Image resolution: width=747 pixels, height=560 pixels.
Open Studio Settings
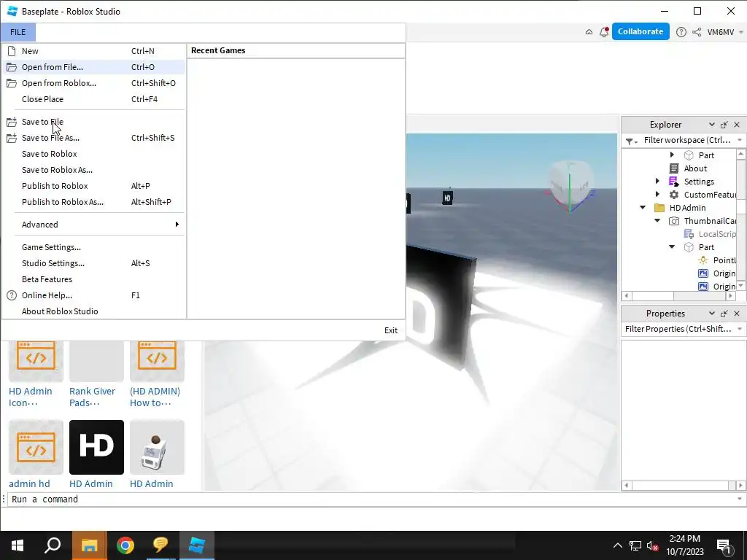point(93,263)
